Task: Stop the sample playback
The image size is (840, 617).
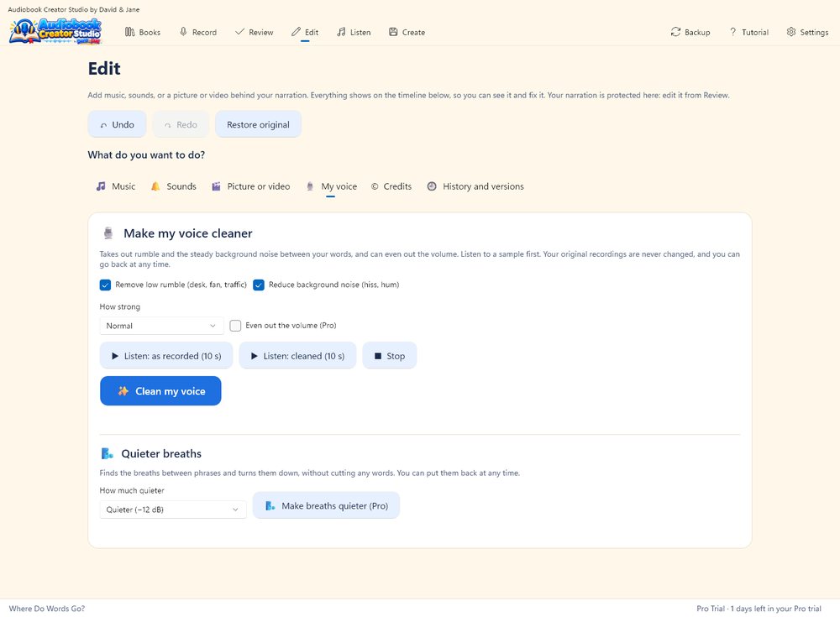Action: [x=390, y=356]
